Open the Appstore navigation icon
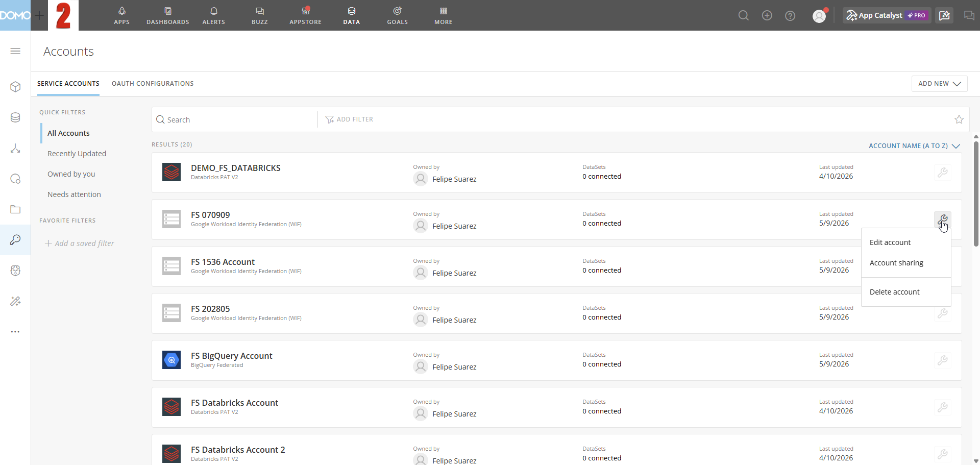Image resolution: width=980 pixels, height=465 pixels. [x=305, y=15]
